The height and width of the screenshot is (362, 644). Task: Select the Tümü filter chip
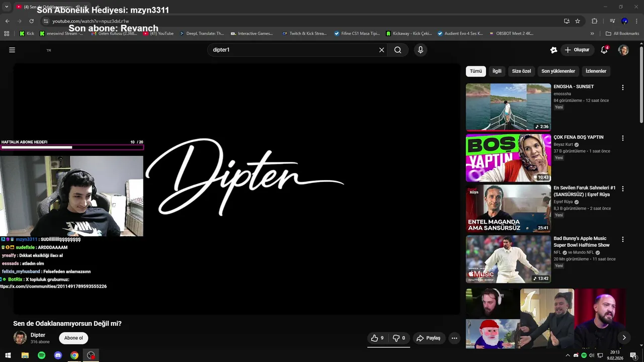(476, 71)
